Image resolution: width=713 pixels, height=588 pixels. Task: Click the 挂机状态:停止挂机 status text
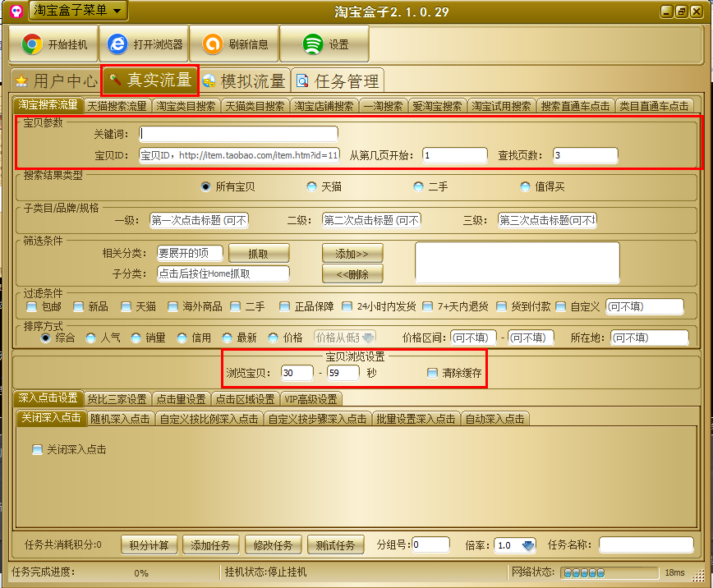[265, 572]
